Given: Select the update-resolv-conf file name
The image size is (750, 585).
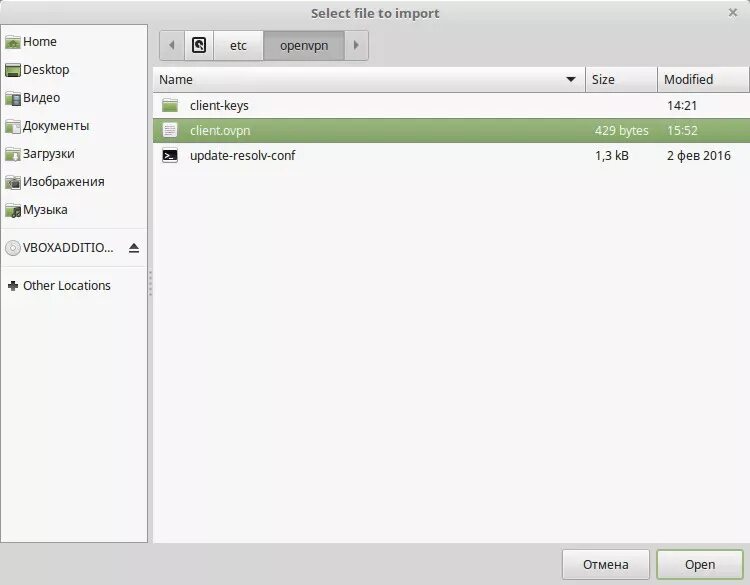Looking at the screenshot, I should [243, 155].
